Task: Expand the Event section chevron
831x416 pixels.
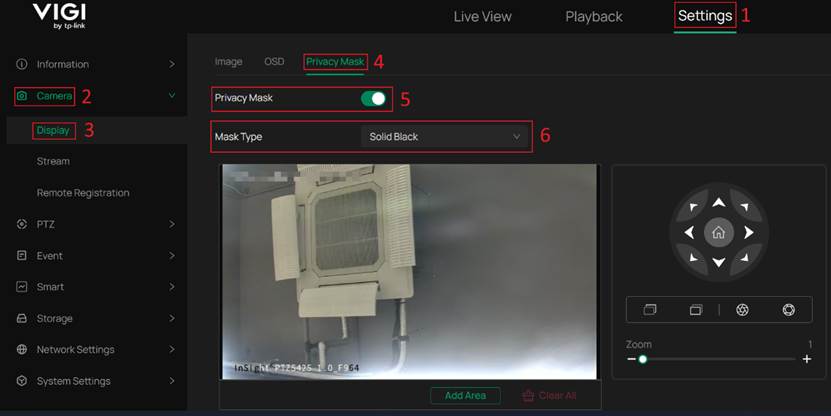Action: coord(172,255)
